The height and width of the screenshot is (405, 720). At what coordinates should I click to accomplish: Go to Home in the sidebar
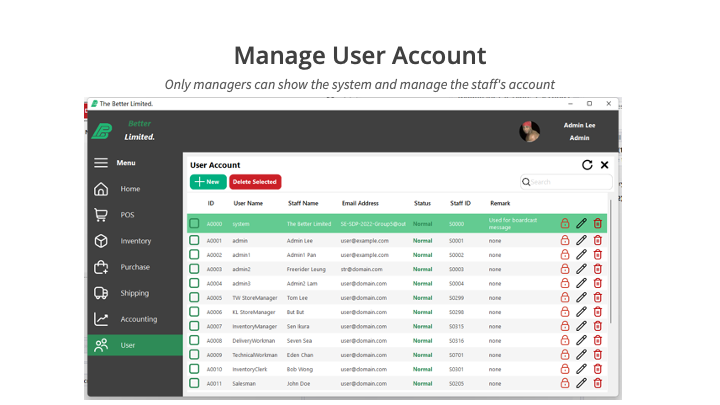coord(135,189)
